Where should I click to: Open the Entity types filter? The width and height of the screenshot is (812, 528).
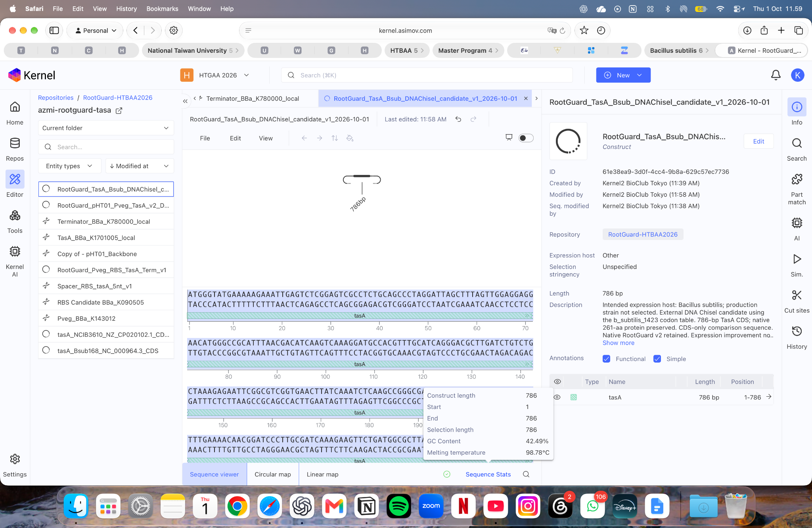tap(69, 166)
